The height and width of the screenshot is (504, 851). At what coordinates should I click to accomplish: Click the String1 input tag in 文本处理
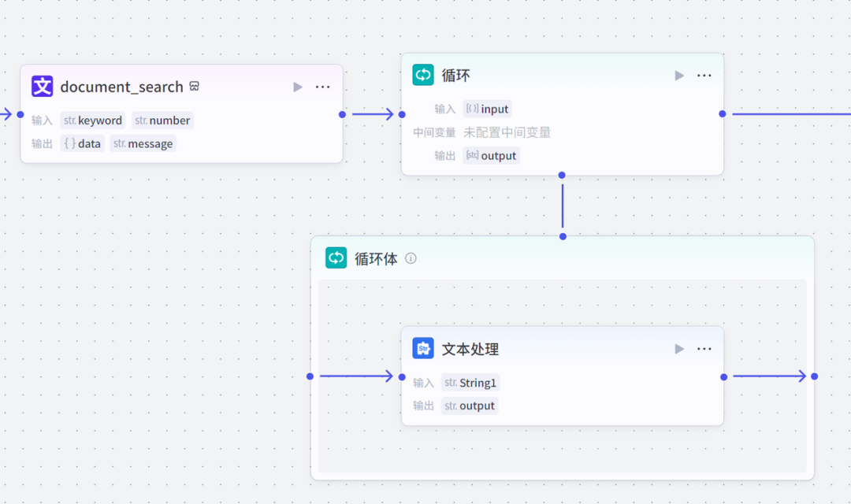click(x=470, y=383)
